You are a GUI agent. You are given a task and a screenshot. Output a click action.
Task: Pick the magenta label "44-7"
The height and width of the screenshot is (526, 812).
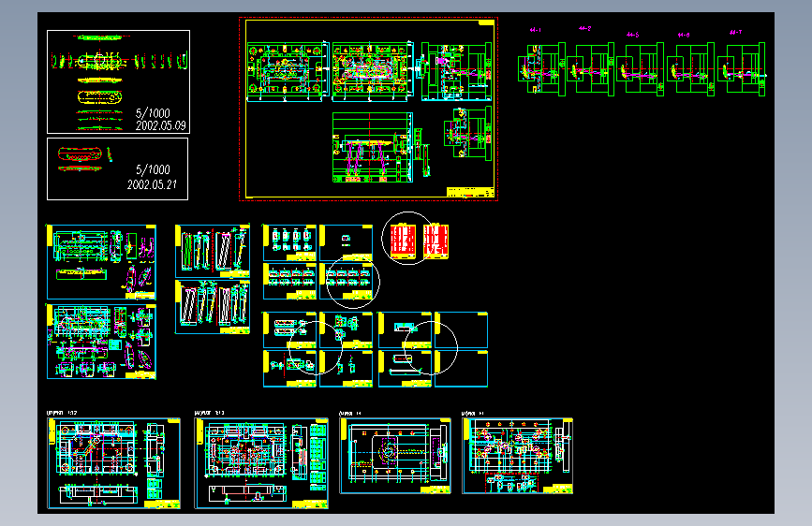[735, 32]
